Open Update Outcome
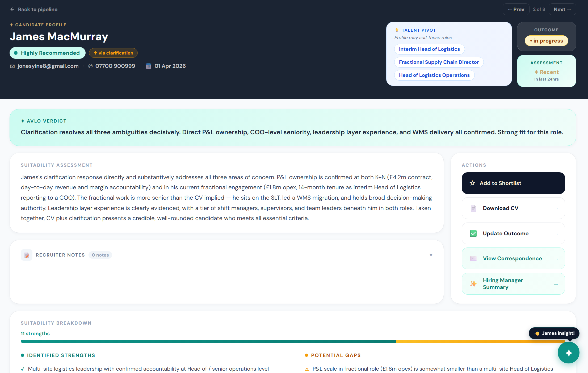Viewport: 588px width, 373px height. (x=513, y=233)
